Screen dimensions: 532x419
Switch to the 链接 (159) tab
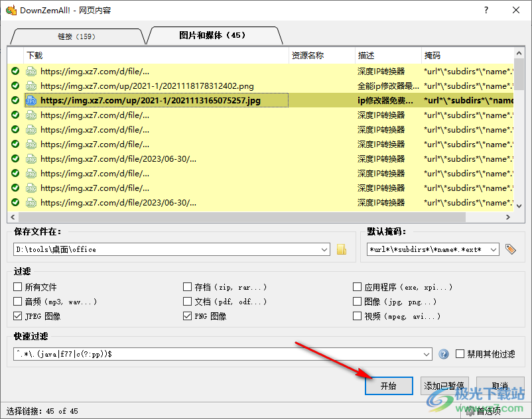coord(76,36)
